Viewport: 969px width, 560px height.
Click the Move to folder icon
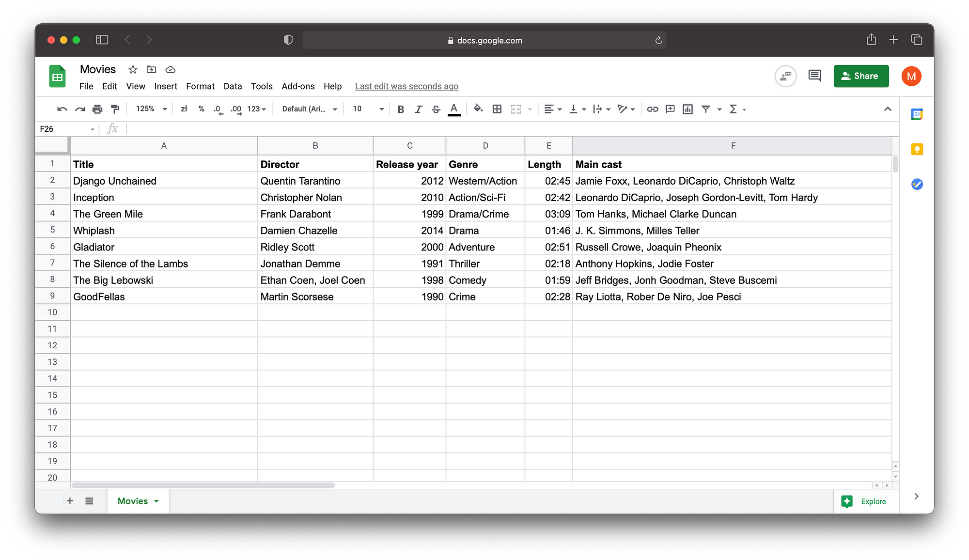tap(152, 69)
